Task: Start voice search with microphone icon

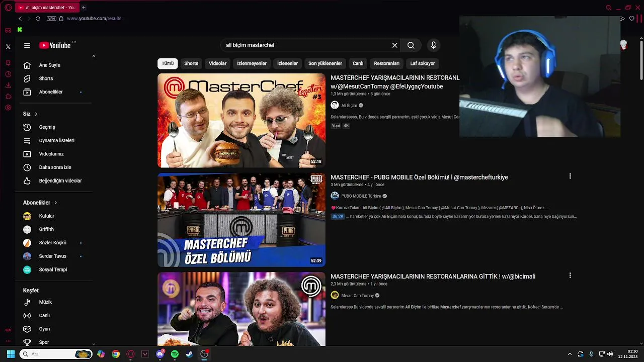Action: click(x=434, y=45)
